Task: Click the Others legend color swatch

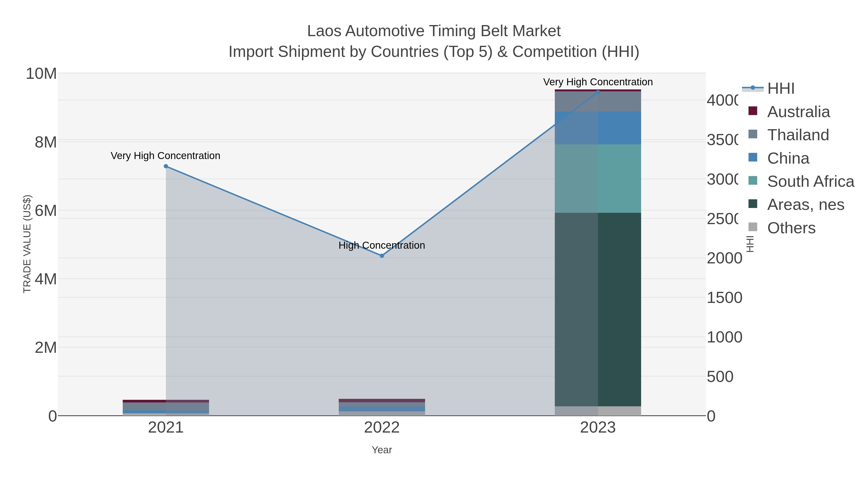Action: tap(753, 227)
